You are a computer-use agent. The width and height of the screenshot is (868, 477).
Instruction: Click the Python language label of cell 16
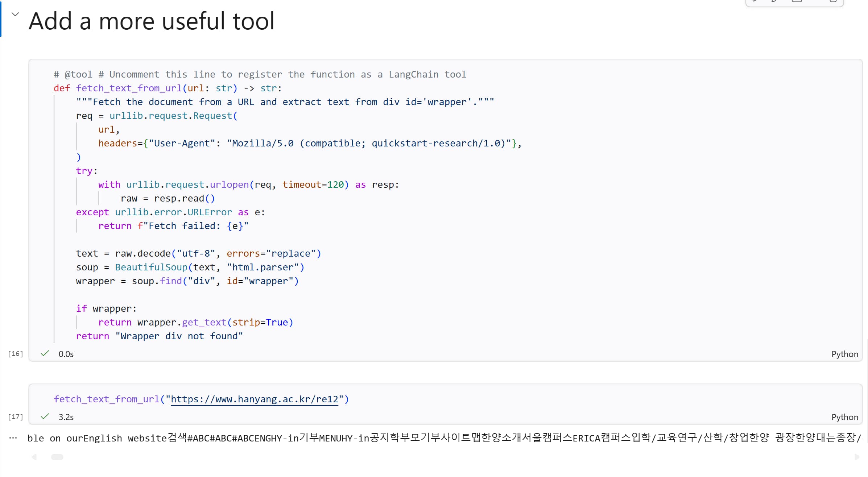coord(844,354)
